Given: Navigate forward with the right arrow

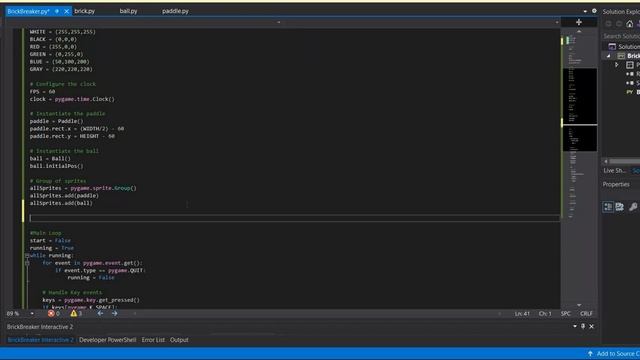Looking at the screenshot, I should click(115, 313).
